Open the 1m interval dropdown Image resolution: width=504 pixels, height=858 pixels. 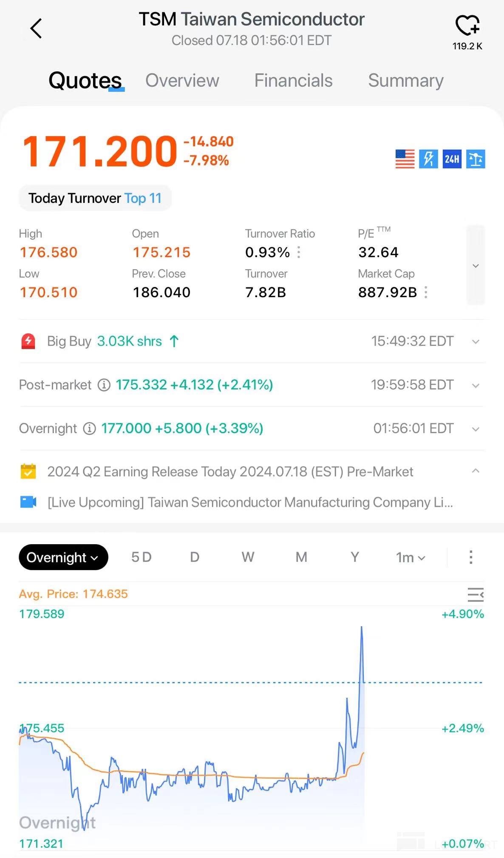411,557
